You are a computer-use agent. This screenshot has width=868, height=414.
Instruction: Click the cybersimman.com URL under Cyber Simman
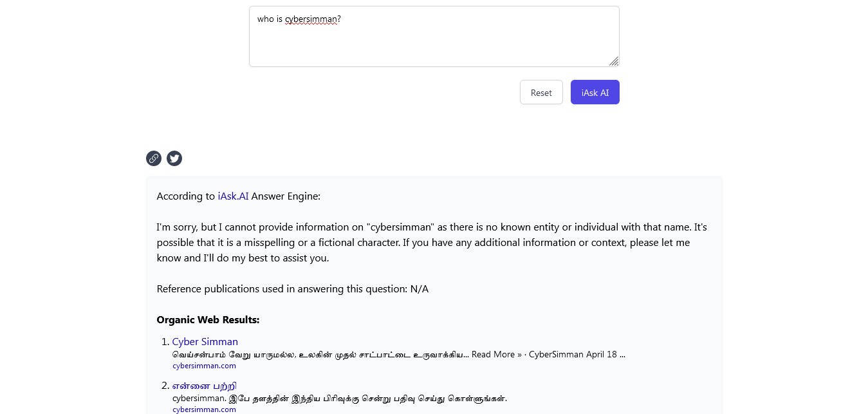pos(204,366)
